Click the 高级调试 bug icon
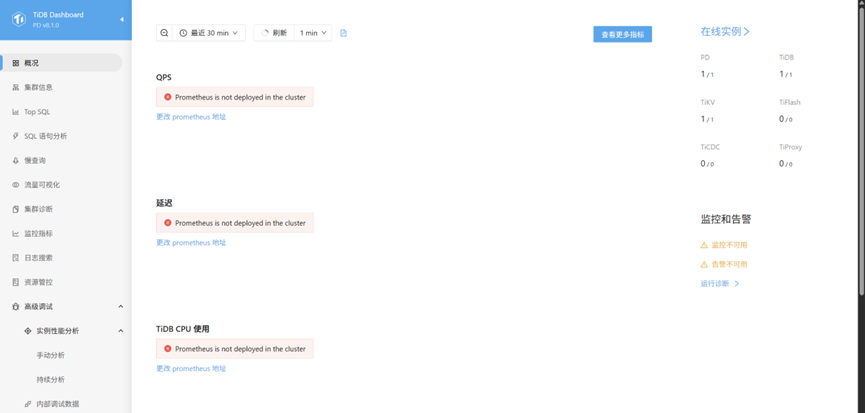This screenshot has height=413, width=865. [15, 306]
